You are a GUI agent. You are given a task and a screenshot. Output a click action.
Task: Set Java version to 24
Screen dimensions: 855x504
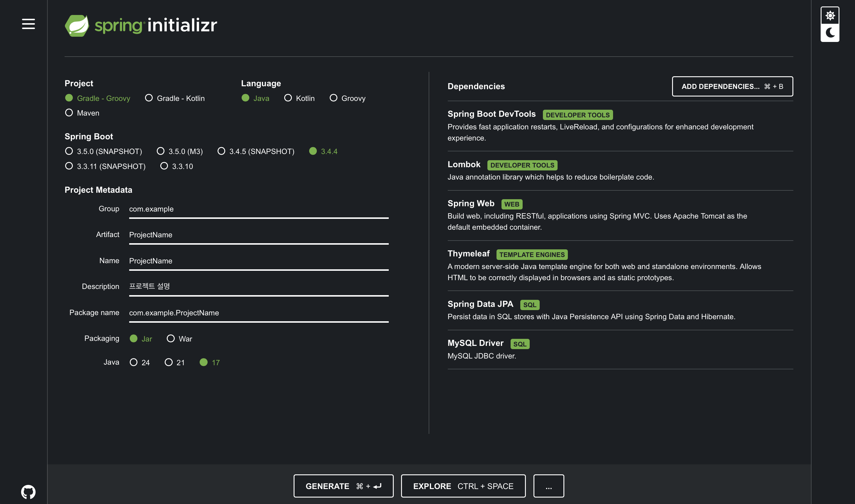[139, 362]
